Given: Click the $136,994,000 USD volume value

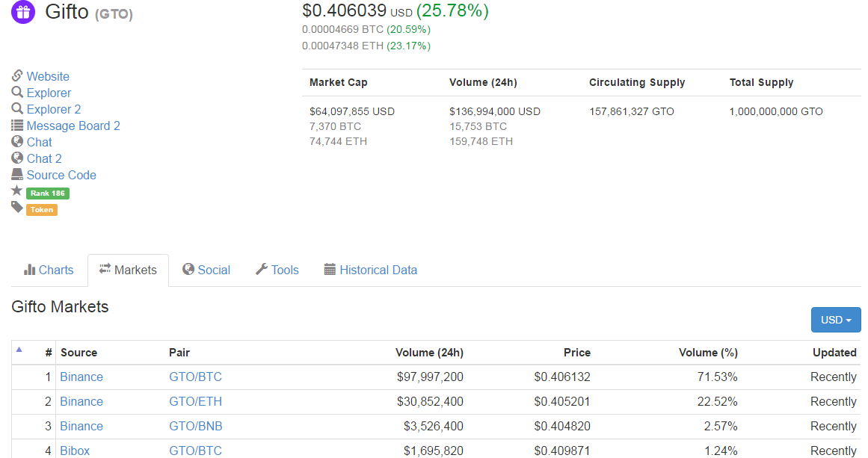Looking at the screenshot, I should pos(495,111).
